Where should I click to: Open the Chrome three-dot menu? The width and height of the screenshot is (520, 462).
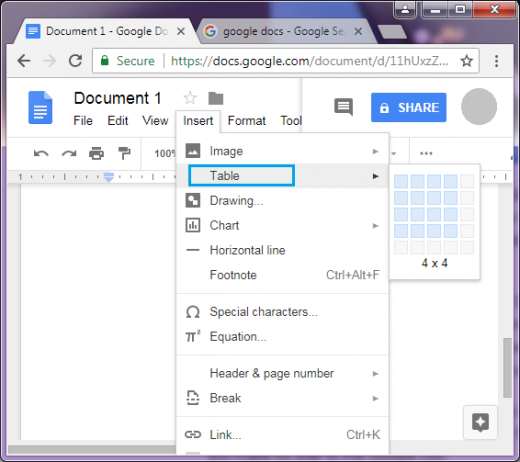[x=497, y=61]
